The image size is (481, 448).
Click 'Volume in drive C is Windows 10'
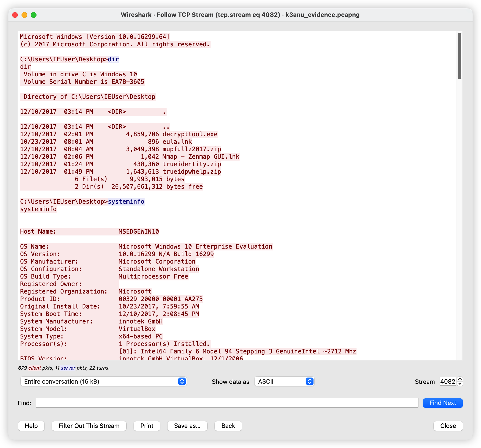tap(80, 74)
